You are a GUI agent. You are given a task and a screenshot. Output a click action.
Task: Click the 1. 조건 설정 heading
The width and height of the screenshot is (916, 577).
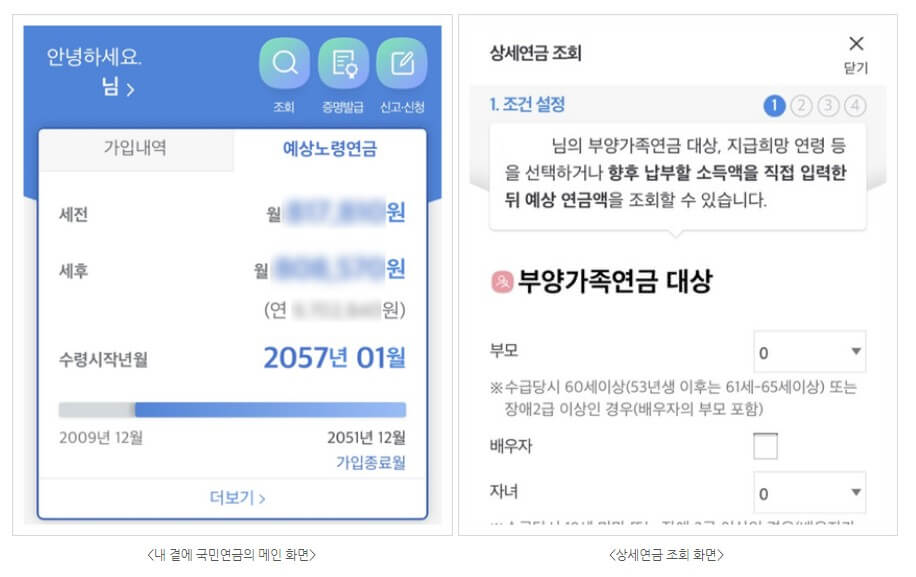[x=528, y=105]
